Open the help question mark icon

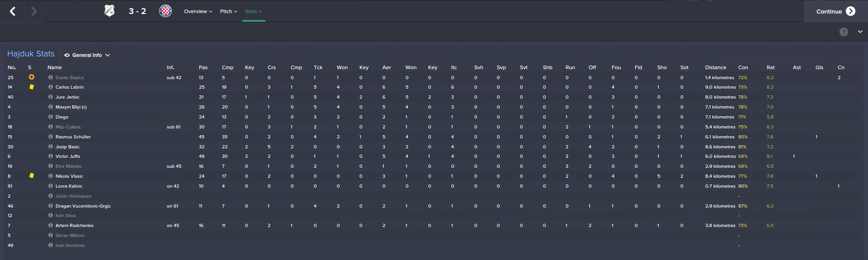coord(844,32)
